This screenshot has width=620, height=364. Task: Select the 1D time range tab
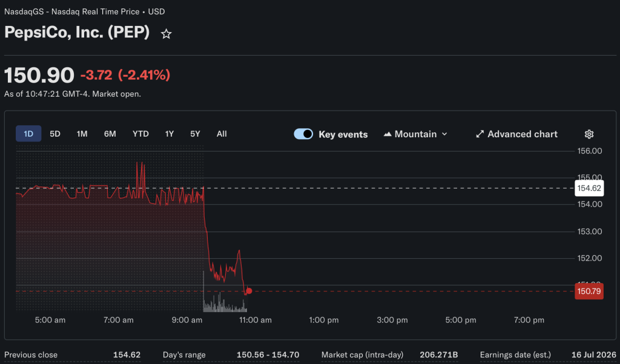(x=28, y=134)
